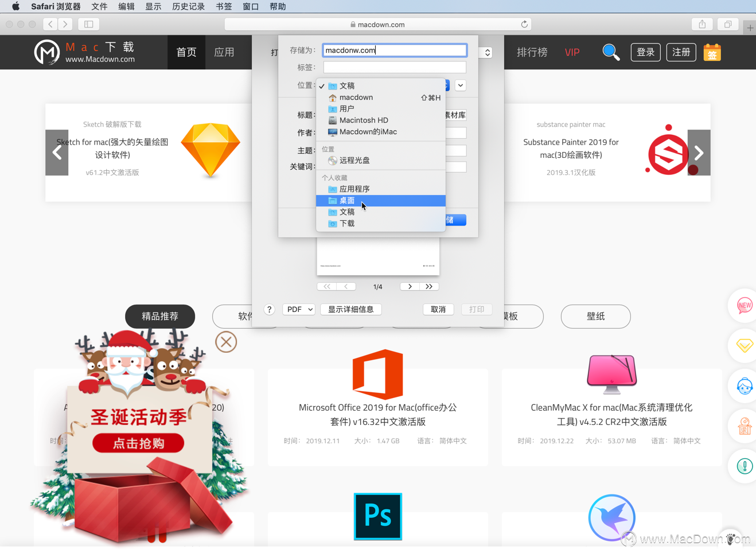
Task: Open the 历史记录 menu
Action: (x=188, y=6)
